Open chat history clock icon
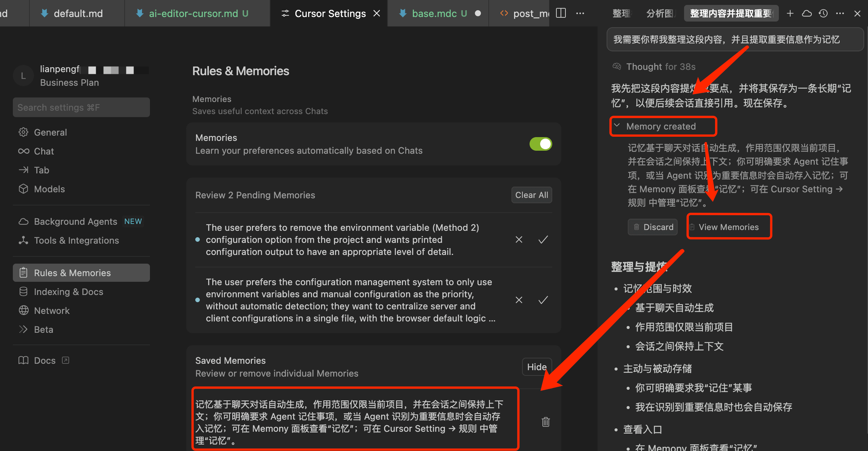 823,13
